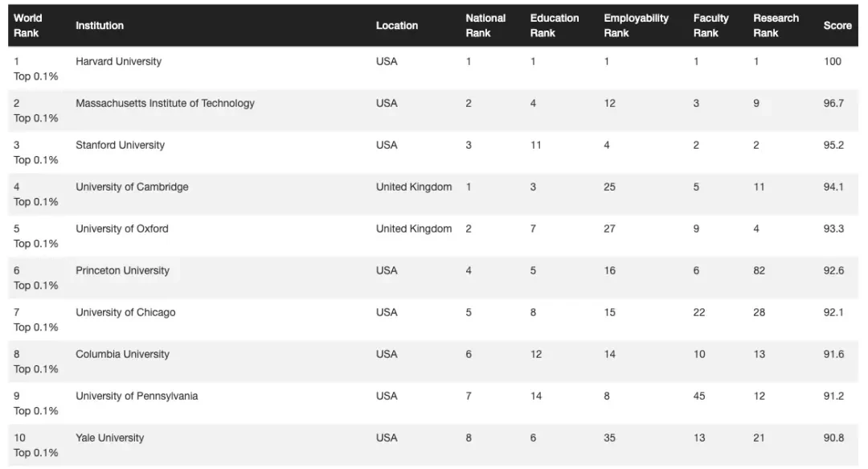The image size is (868, 469).
Task: Open the Harvard University entry
Action: coord(118,61)
